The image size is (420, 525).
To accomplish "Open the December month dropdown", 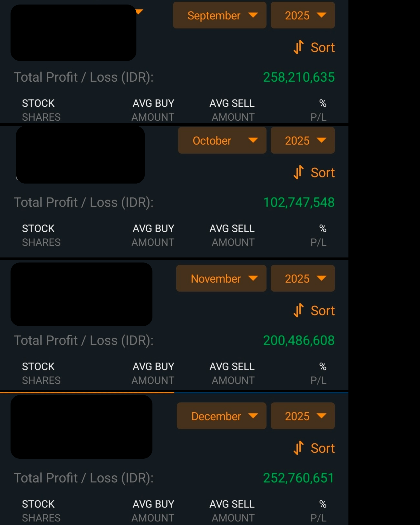I will [221, 416].
